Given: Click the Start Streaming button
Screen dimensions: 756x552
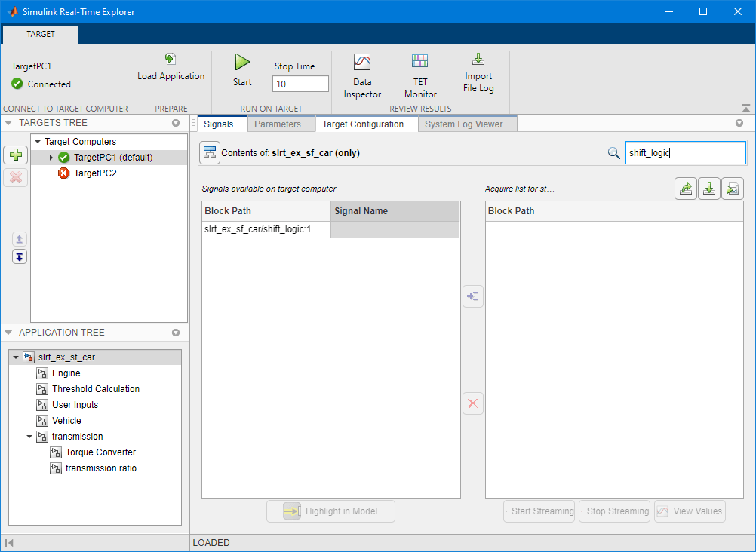Looking at the screenshot, I should tap(539, 511).
